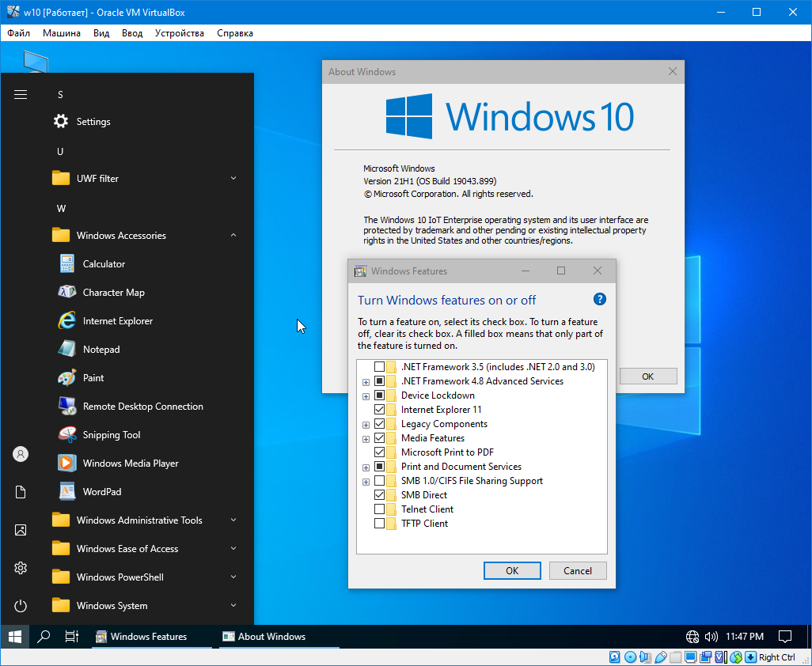Open the Action Center notification icon
The width and height of the screenshot is (812, 666).
pyautogui.click(x=785, y=637)
